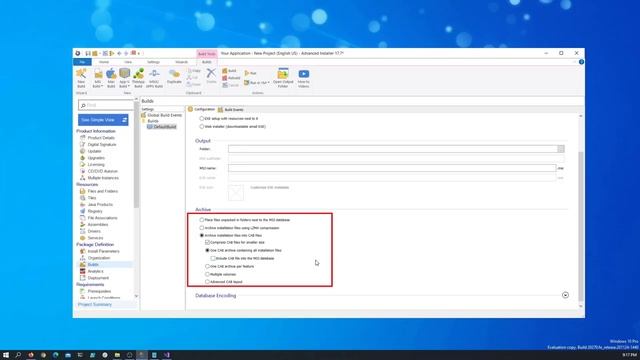Click the Delete icon in ribbon

[x=211, y=76]
